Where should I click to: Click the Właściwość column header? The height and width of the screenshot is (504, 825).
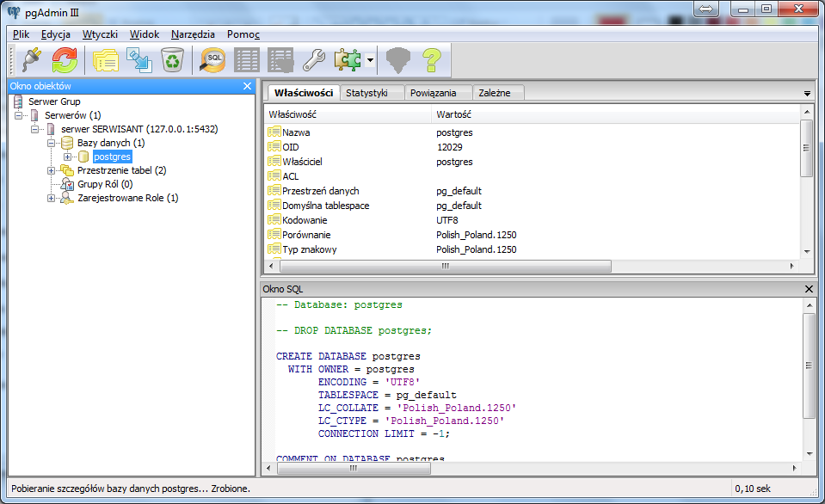(348, 114)
